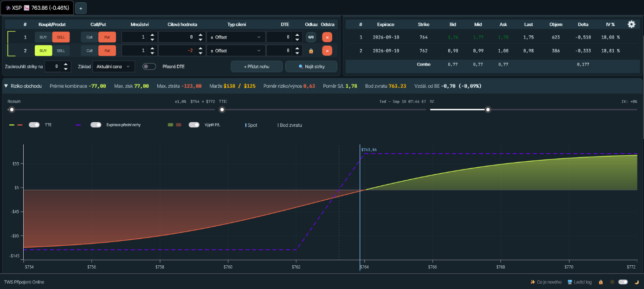Toggle Expirace přední nohy line switch

96,125
